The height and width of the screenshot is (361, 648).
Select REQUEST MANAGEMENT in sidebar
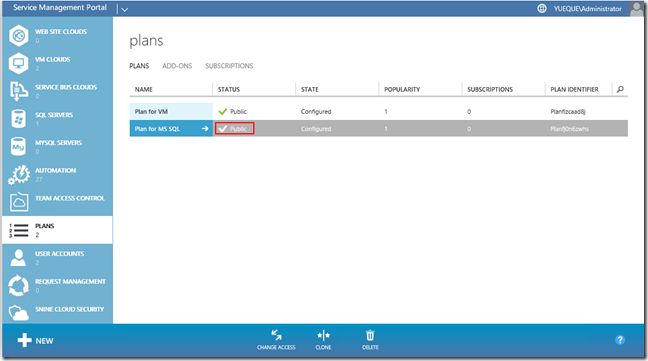pyautogui.click(x=70, y=281)
